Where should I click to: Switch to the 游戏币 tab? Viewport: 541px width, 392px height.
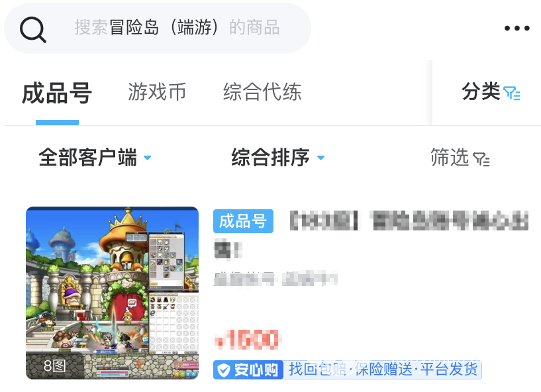click(157, 92)
